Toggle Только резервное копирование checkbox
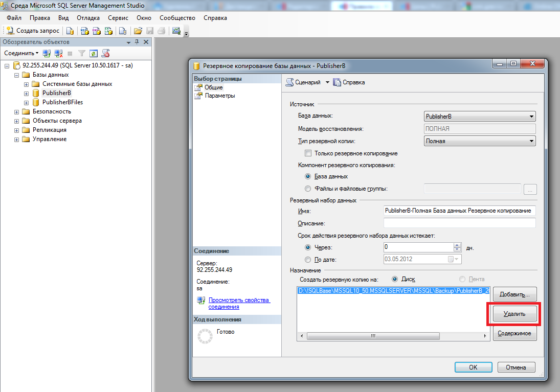 tap(308, 153)
